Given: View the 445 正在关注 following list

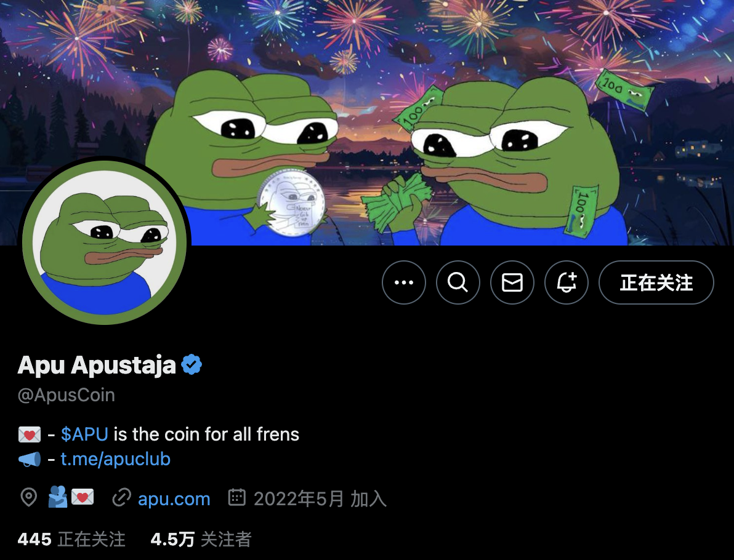Looking at the screenshot, I should [71, 540].
